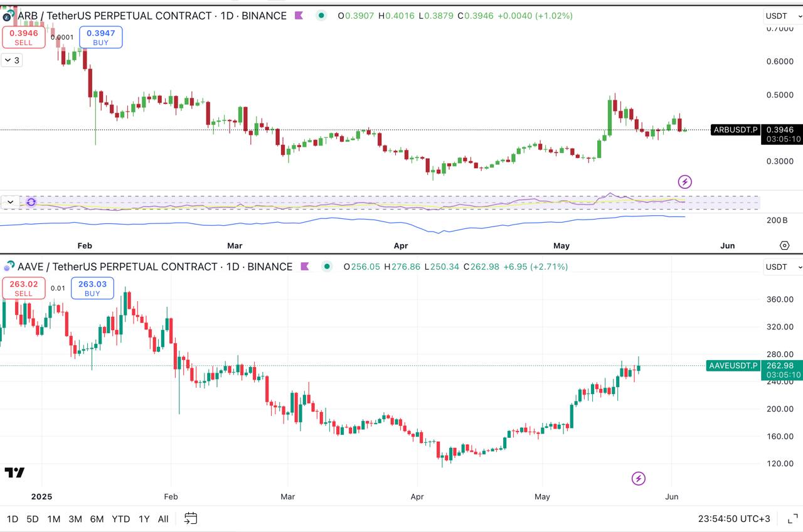803x532 pixels.
Task: Click the 0.5000 price axis label
Action: (780, 95)
